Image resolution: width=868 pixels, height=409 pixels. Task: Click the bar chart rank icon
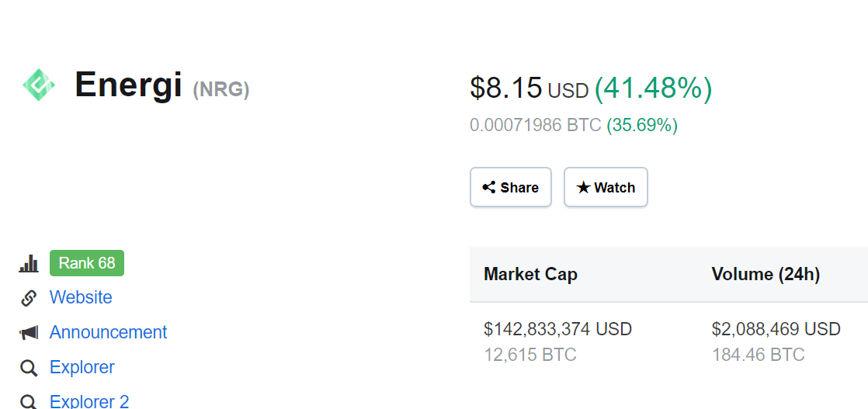[x=29, y=263]
